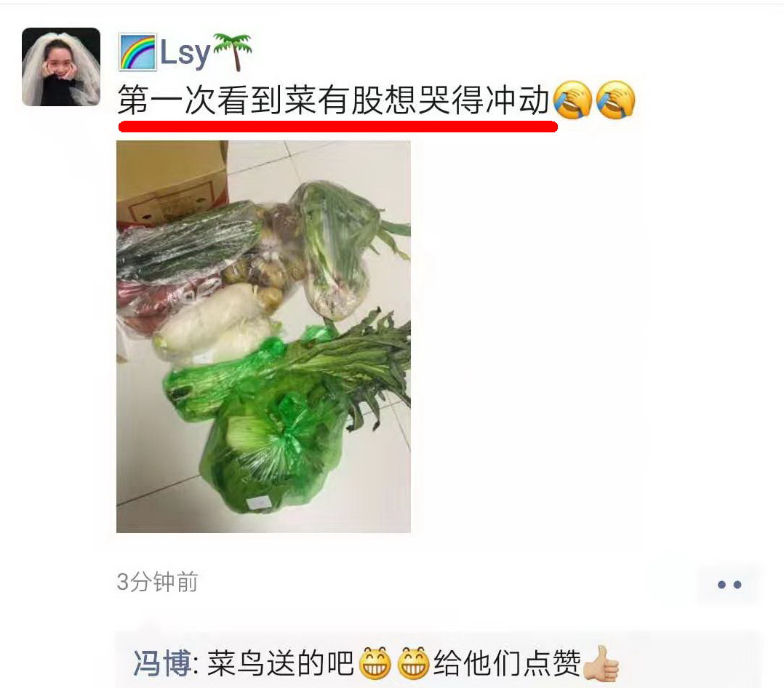This screenshot has height=688, width=784.
Task: Open the two-dot like and comment menu
Action: click(x=729, y=585)
